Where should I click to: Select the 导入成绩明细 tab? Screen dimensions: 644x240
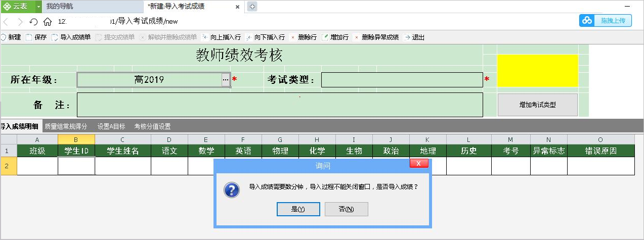(20, 126)
